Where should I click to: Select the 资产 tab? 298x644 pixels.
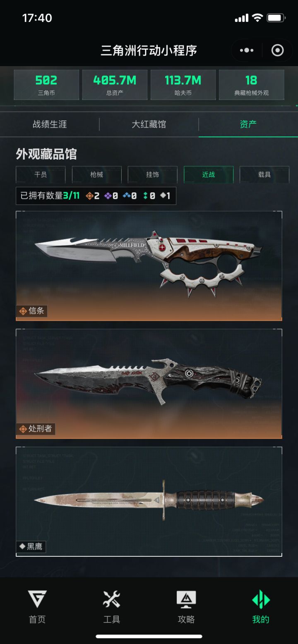tap(248, 124)
